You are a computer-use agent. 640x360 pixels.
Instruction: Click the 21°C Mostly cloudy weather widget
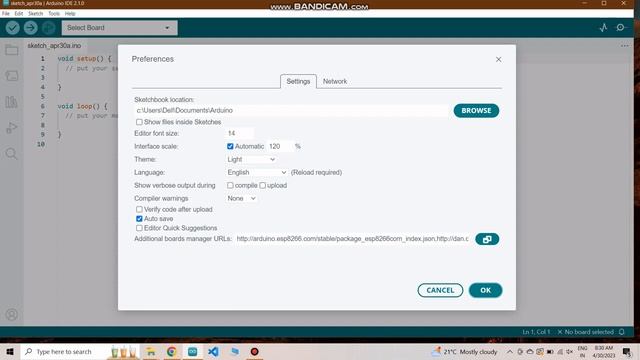tap(465, 351)
